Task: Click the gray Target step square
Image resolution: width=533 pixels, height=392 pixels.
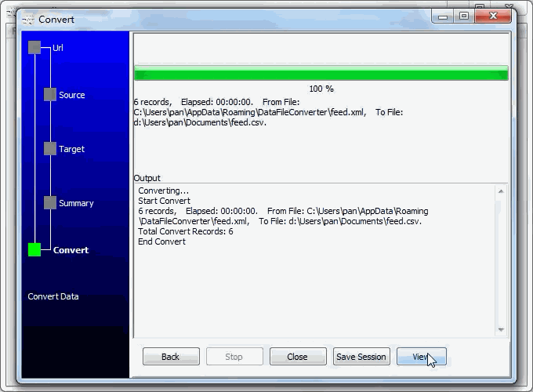Action: tap(50, 149)
